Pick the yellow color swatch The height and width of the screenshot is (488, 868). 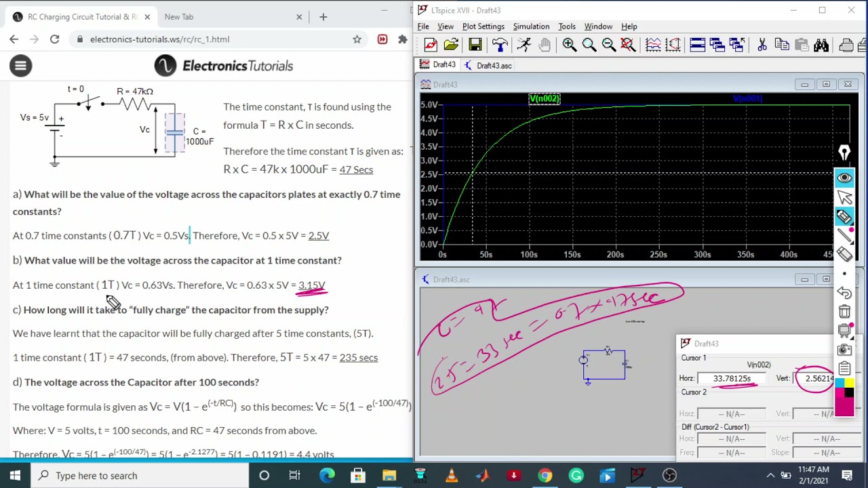(x=849, y=384)
